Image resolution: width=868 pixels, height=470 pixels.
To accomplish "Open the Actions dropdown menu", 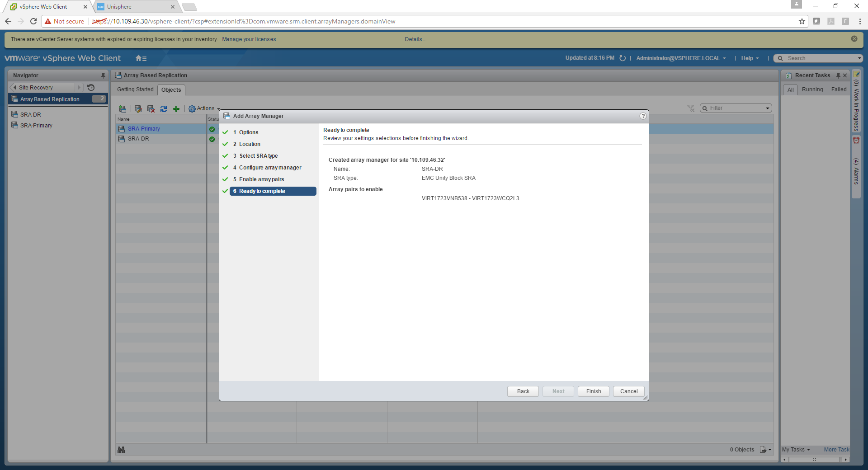I will [x=204, y=109].
